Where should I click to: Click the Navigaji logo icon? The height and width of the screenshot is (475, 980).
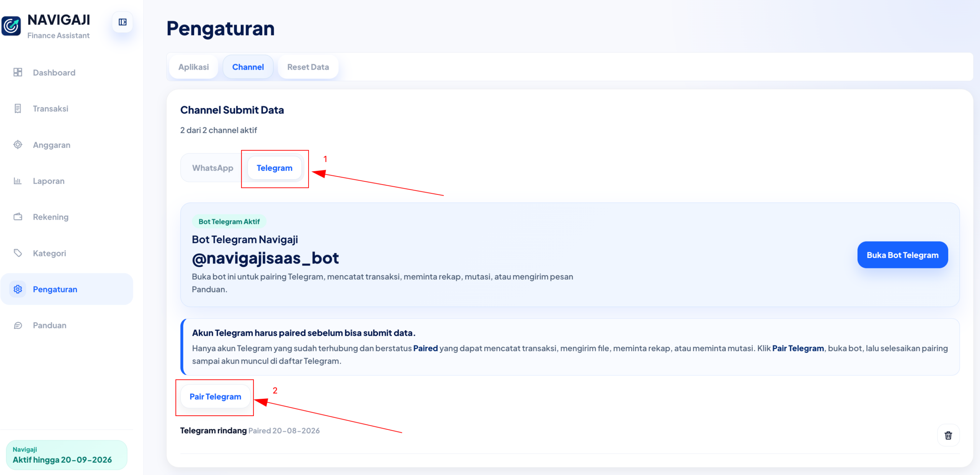pos(11,26)
